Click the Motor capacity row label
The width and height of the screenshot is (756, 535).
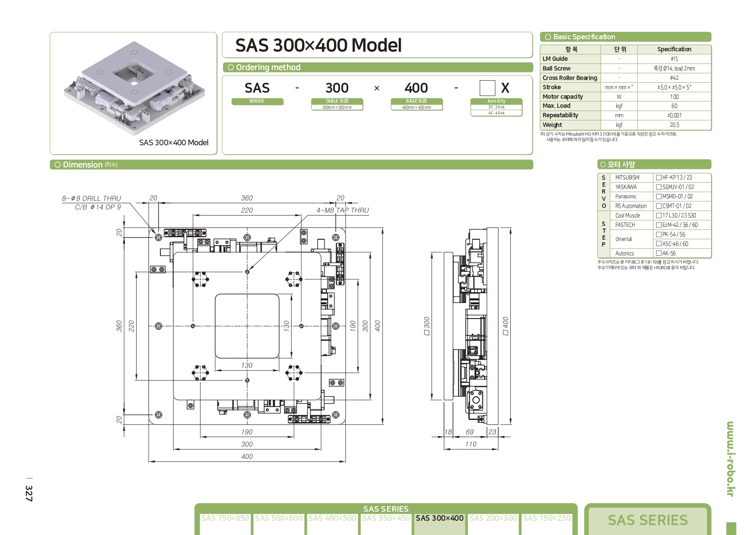pyautogui.click(x=562, y=97)
